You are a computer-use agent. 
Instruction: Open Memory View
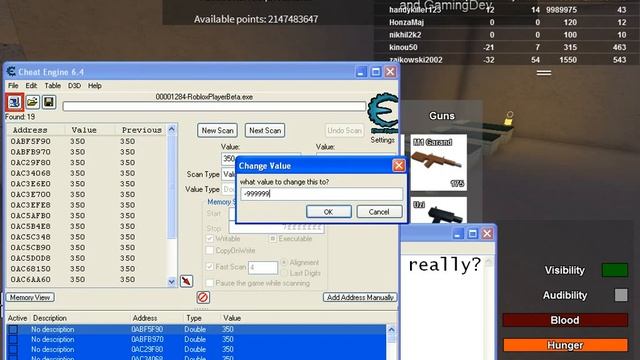(x=30, y=298)
